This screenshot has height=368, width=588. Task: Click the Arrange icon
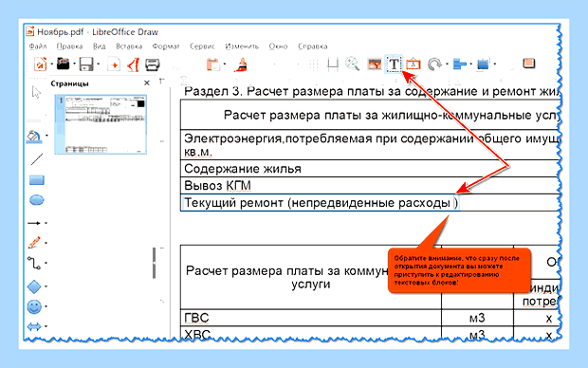click(x=484, y=64)
